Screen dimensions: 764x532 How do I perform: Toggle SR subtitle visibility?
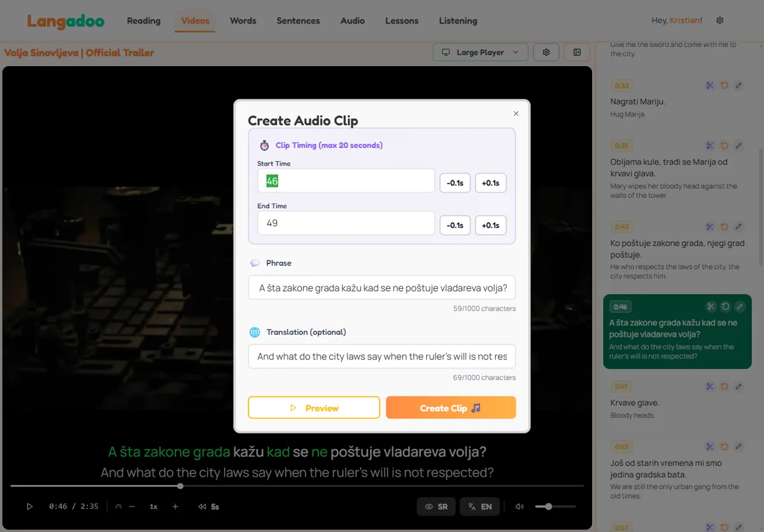pos(436,507)
